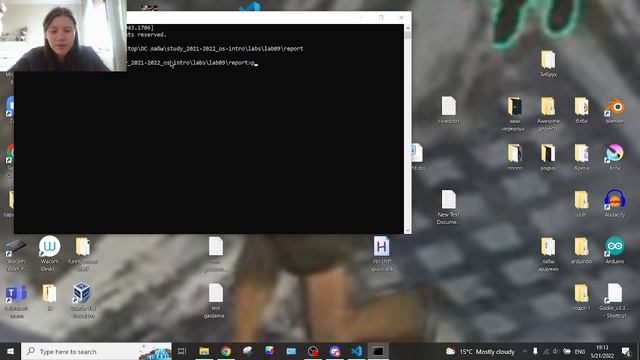Select the folder right of the Microsoft Teams shortcut
Image resolution: width=640 pixels, height=360 pixels.
[x=49, y=297]
